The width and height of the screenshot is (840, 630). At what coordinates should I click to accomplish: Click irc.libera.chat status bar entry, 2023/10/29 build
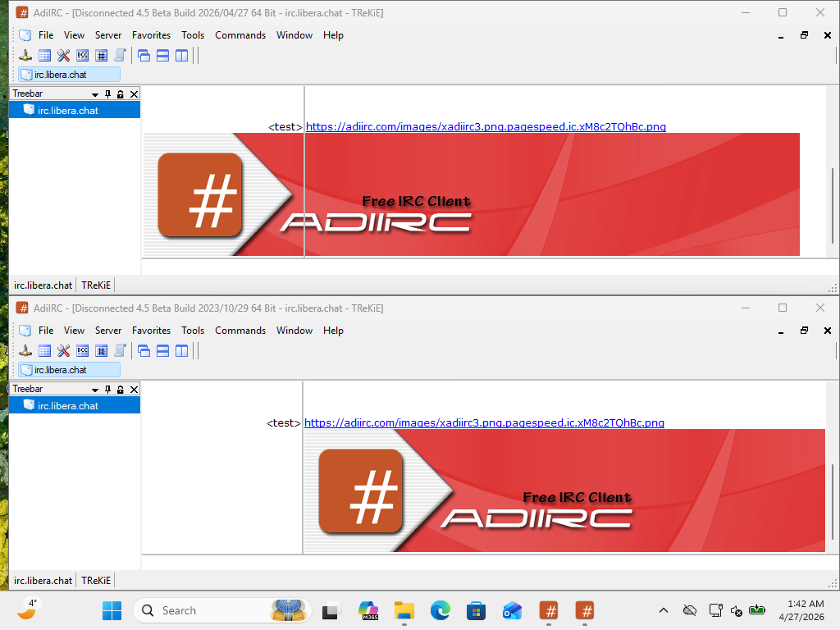(x=43, y=581)
